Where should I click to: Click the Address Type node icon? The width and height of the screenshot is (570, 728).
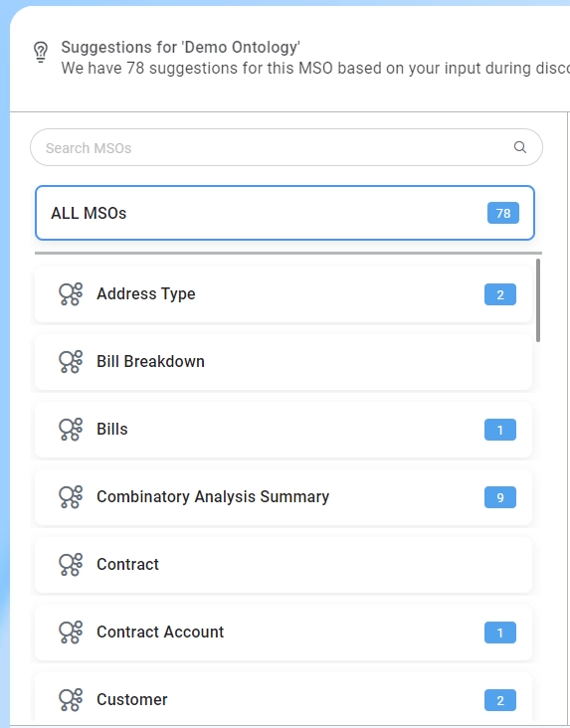click(71, 294)
